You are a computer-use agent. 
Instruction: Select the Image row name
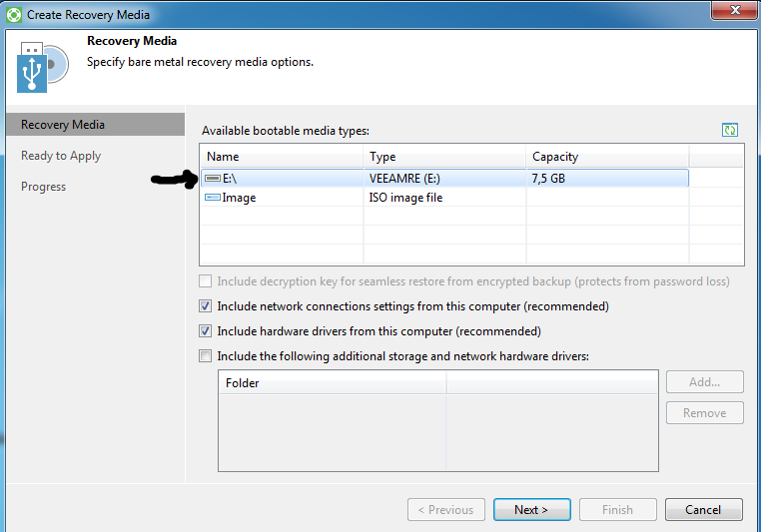click(239, 198)
